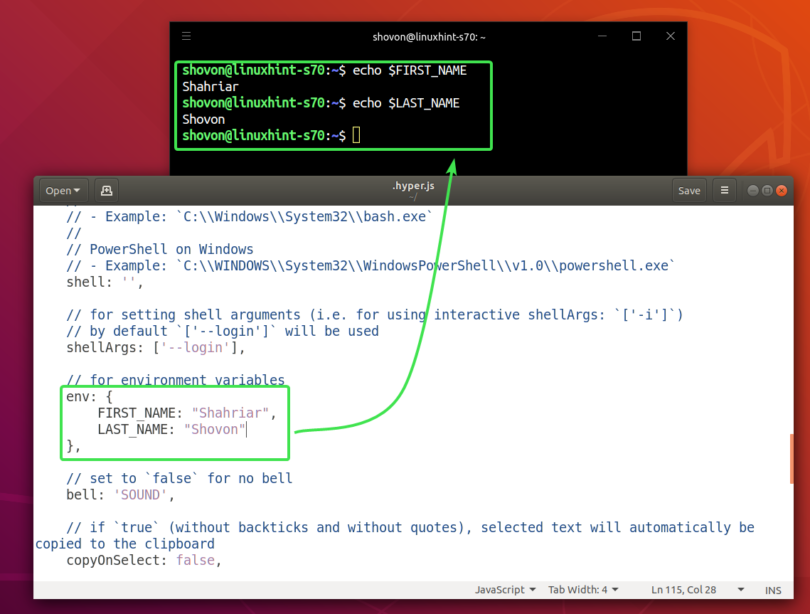Click the '// set to false for no bell' comment
The width and height of the screenshot is (810, 614).
point(179,479)
